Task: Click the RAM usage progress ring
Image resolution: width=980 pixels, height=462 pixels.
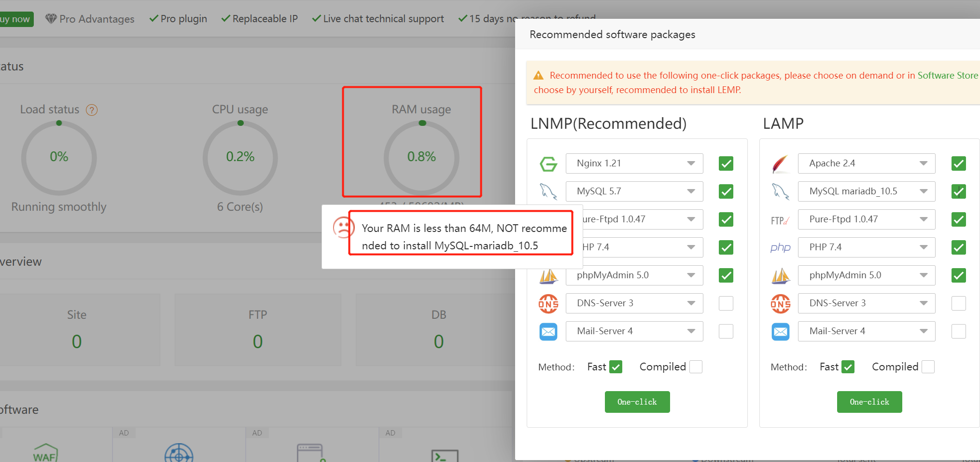Action: [421, 158]
